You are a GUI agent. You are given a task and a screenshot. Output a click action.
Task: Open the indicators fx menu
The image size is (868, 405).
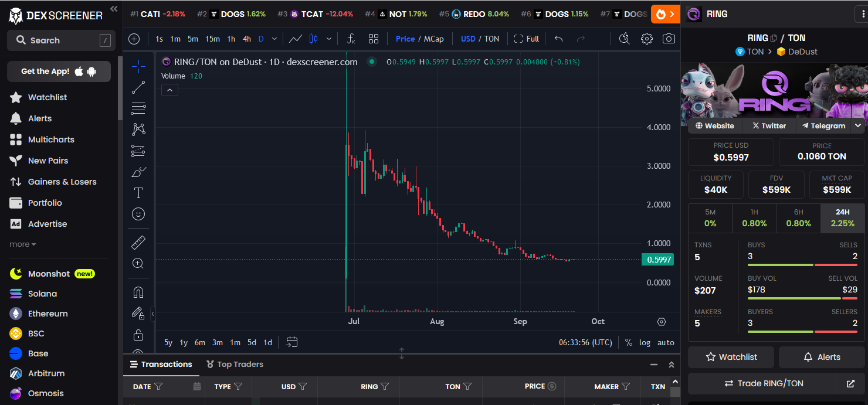pos(351,39)
